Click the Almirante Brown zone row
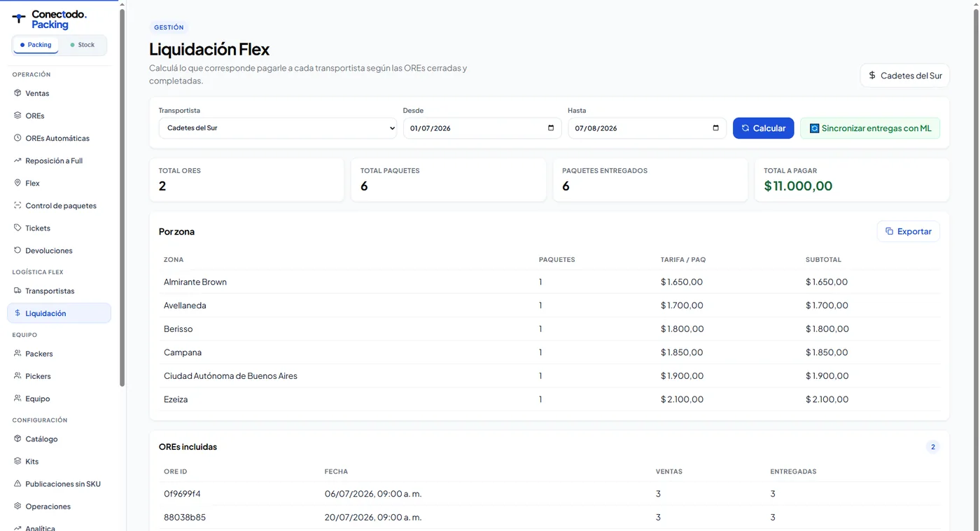 549,282
